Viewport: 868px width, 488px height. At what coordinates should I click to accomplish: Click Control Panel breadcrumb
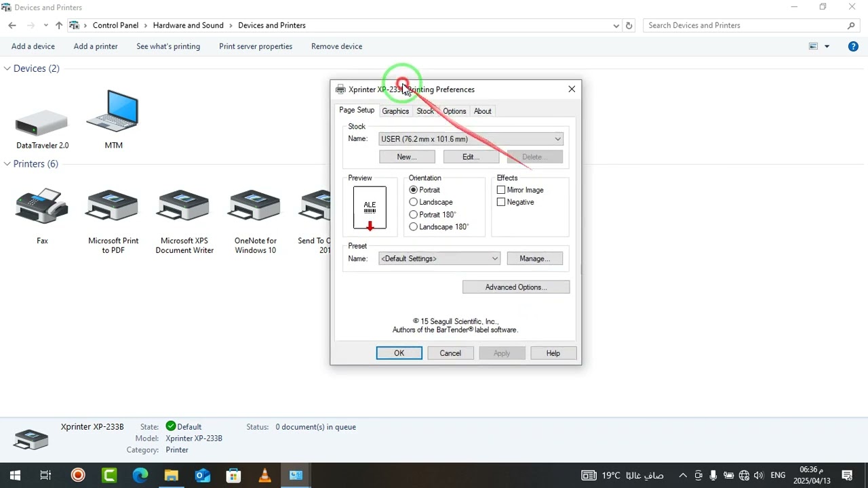(x=115, y=26)
